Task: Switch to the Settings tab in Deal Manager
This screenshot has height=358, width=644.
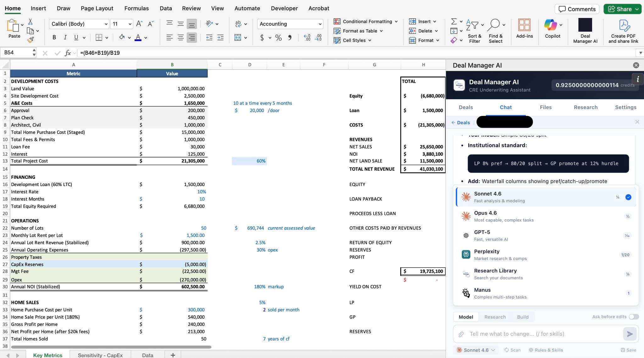Action: point(625,107)
